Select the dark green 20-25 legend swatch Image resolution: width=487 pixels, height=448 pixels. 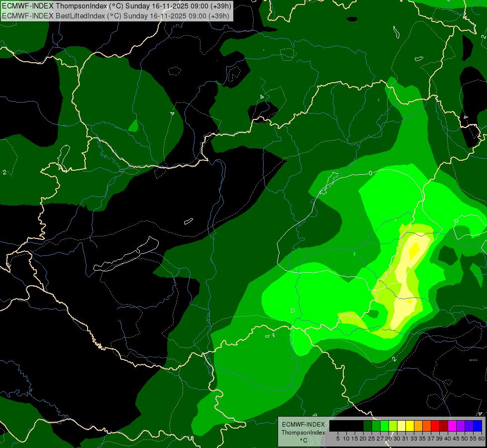(368, 426)
